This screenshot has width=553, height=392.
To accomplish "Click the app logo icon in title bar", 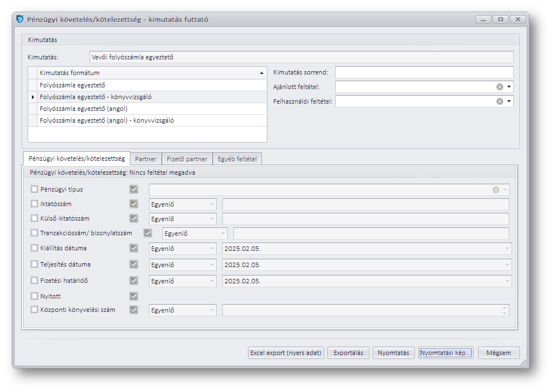I will pyautogui.click(x=21, y=19).
